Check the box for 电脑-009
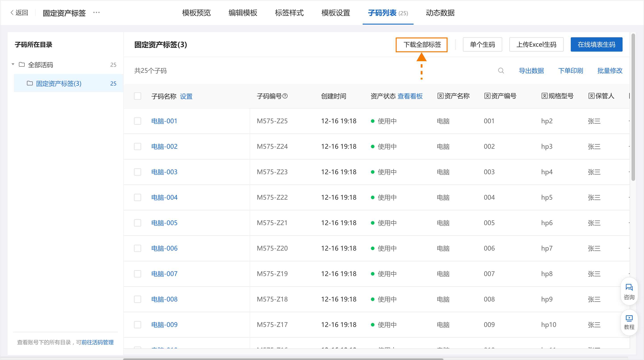644x360 pixels. pos(138,325)
